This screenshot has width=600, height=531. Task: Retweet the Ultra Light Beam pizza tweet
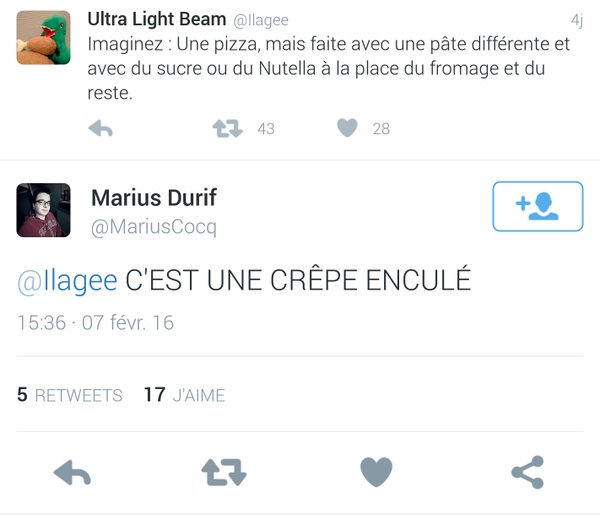click(x=228, y=128)
